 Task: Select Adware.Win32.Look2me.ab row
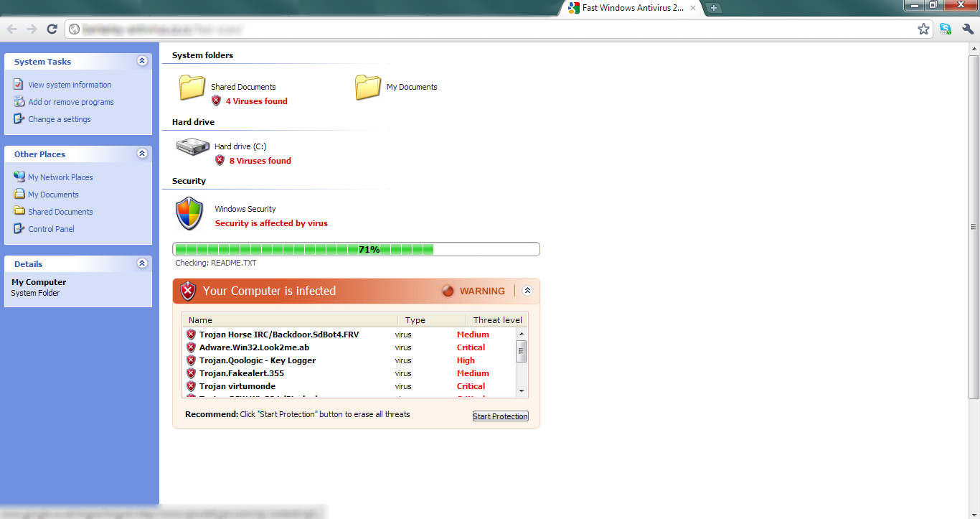coord(350,347)
